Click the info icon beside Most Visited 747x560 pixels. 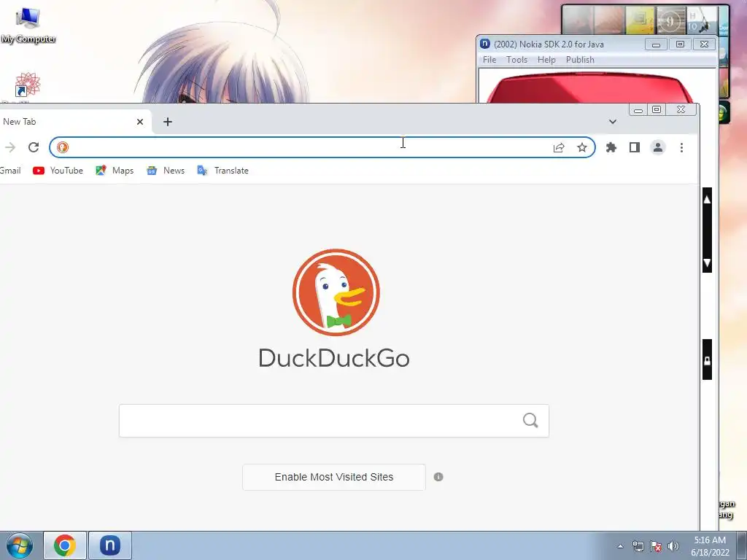pos(438,477)
